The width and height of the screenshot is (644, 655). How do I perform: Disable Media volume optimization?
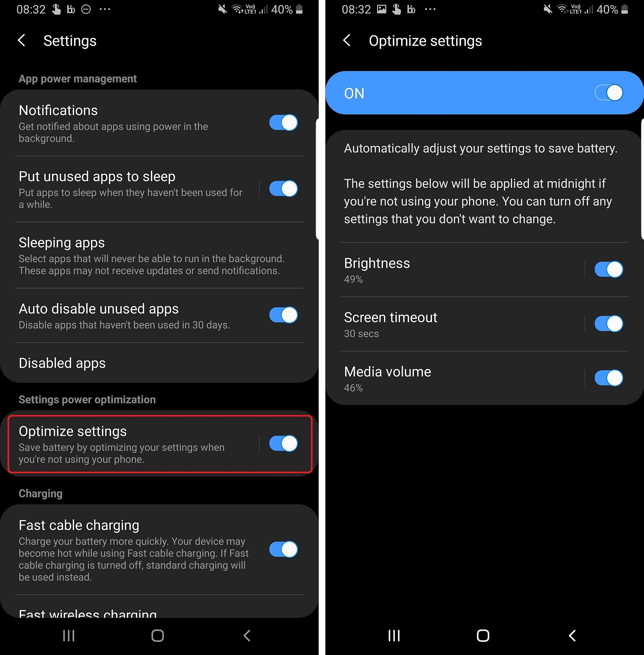pyautogui.click(x=610, y=377)
